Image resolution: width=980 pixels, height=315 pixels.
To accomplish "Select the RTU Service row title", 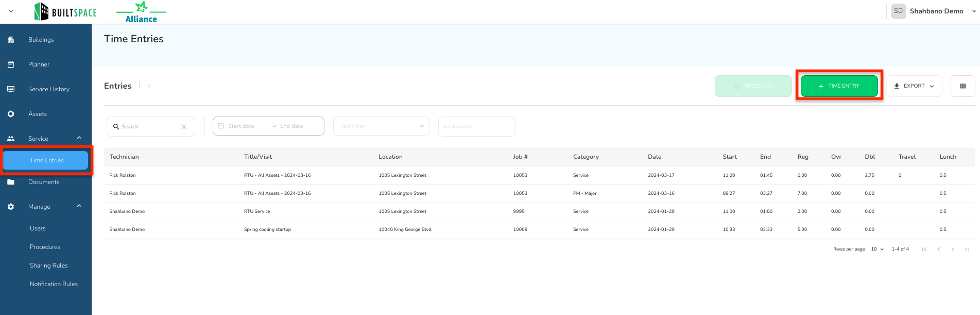I will click(x=257, y=211).
